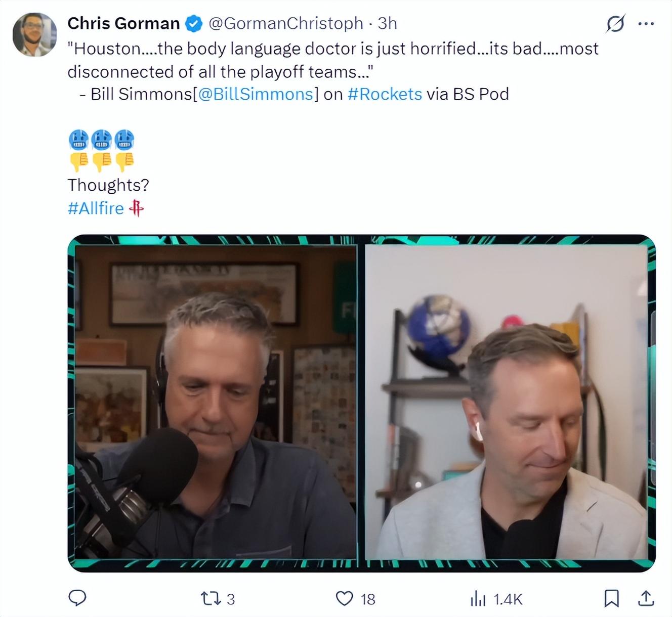Open the @BillSimmons mention
Viewport: 672px width, 617px height.
point(256,94)
